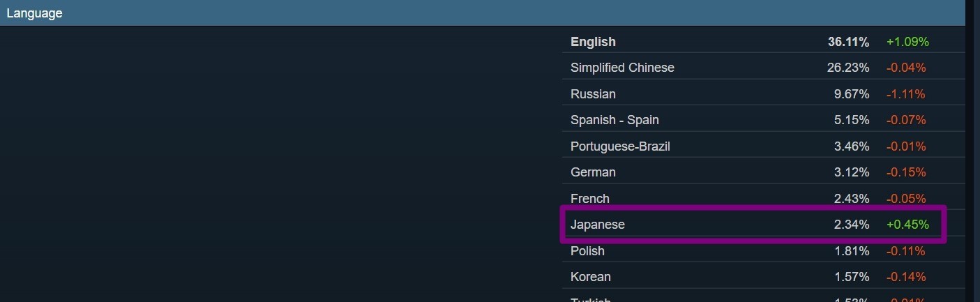
Task: Collapse the Language section header
Action: point(35,13)
